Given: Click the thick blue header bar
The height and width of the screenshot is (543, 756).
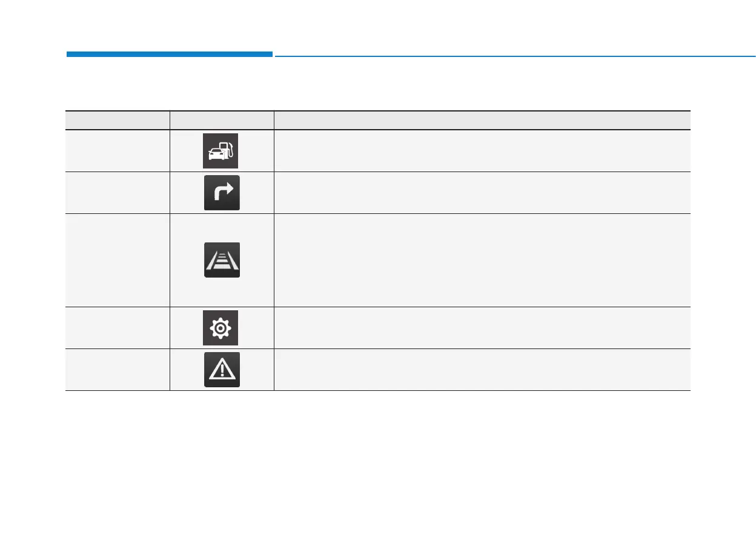Looking at the screenshot, I should coord(169,55).
